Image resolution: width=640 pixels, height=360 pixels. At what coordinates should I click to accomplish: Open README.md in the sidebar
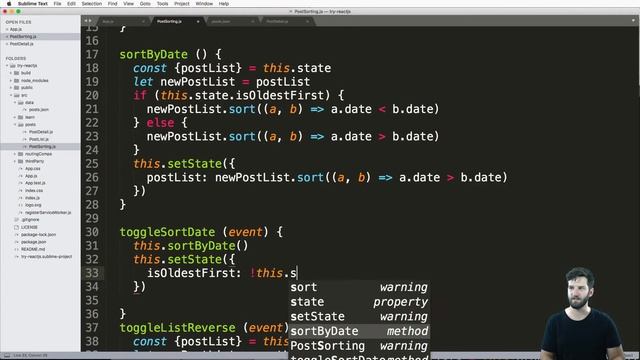(33, 249)
